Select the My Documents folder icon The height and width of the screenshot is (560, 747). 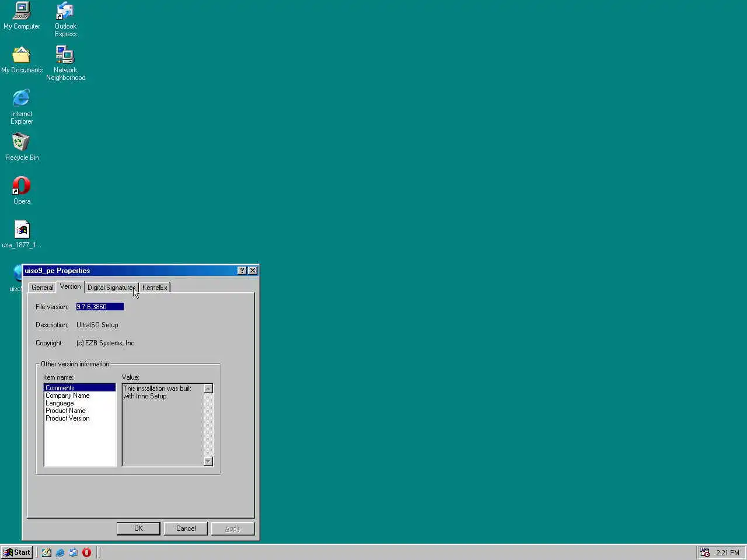point(22,60)
